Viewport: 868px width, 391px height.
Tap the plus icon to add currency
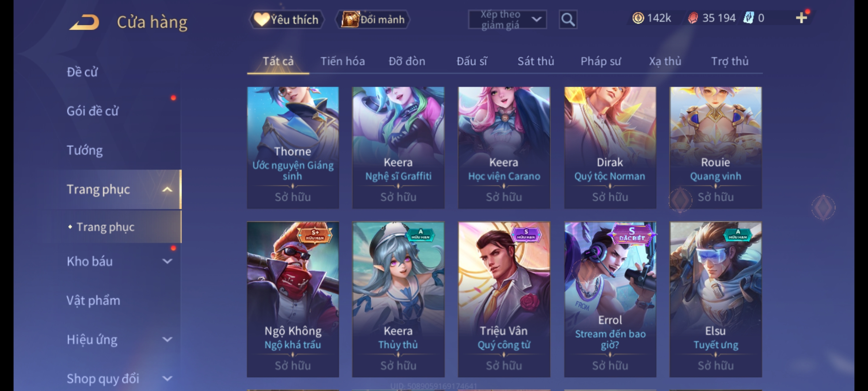click(801, 18)
